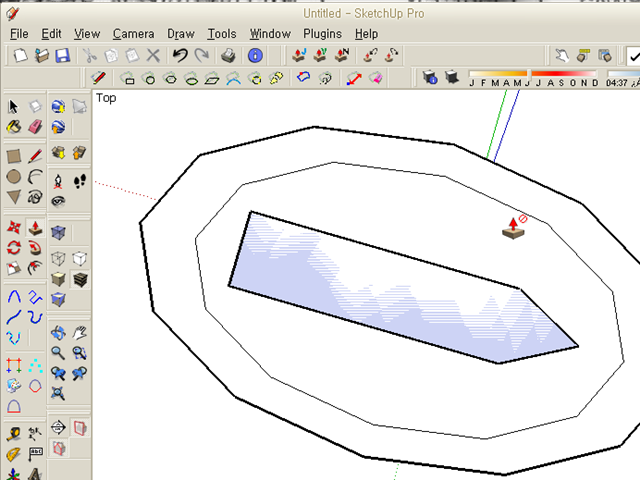Open the Help menu
This screenshot has height=480, width=640.
[366, 34]
